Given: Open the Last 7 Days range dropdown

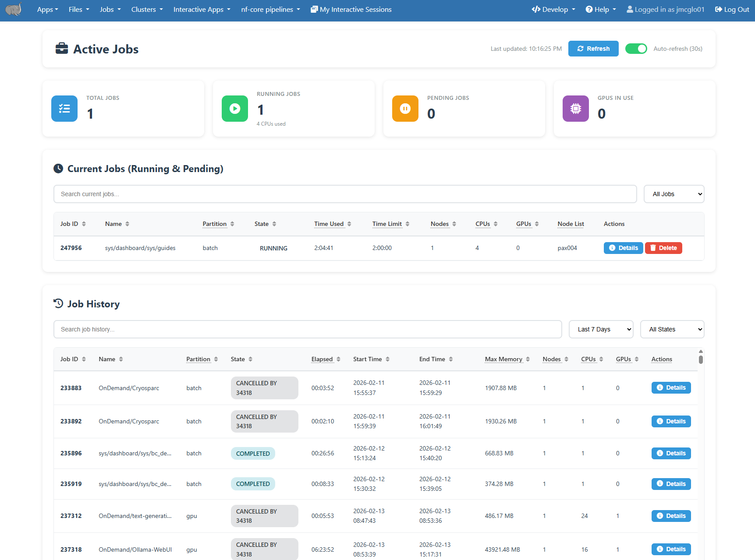Looking at the screenshot, I should (x=601, y=329).
